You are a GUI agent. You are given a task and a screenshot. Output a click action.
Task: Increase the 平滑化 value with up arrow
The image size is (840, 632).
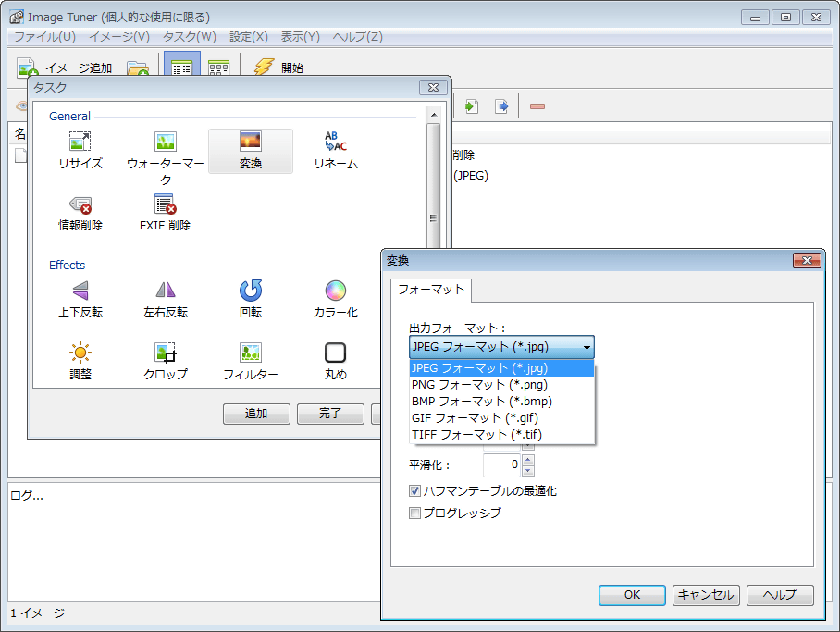[528, 460]
